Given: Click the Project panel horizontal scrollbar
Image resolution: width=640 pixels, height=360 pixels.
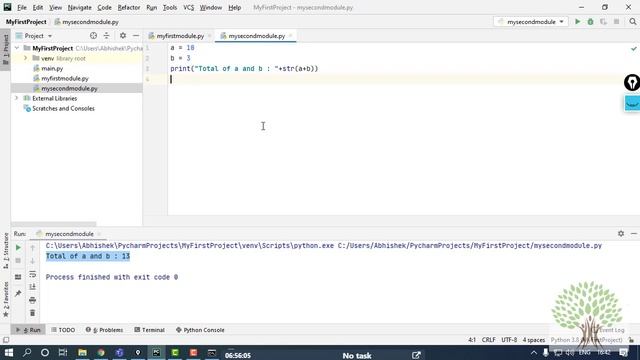Looking at the screenshot, I should tap(54, 224).
